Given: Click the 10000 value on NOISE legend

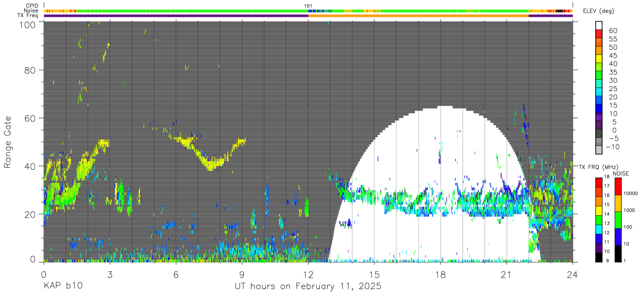Looking at the screenshot, I should tap(630, 193).
